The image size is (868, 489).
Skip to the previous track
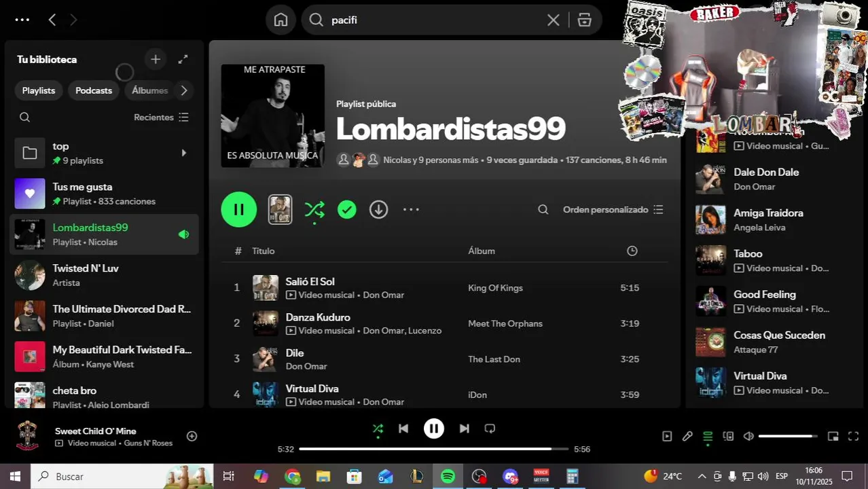[x=403, y=429]
